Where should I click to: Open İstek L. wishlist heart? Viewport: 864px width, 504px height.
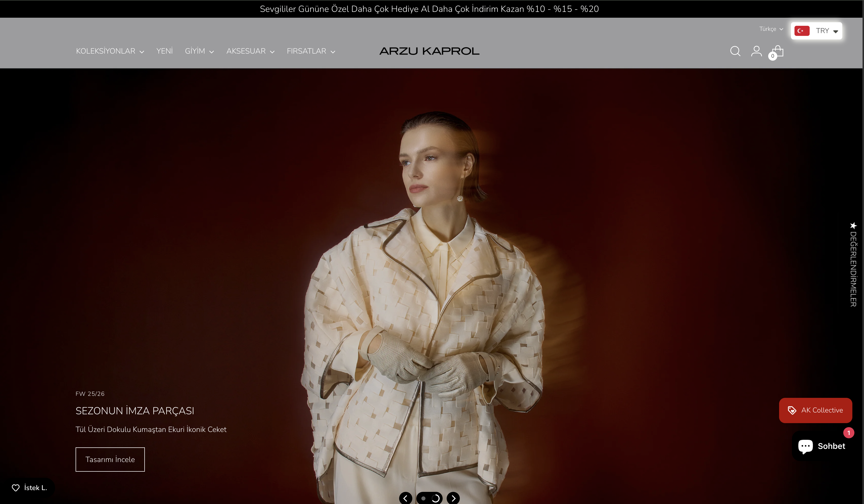pyautogui.click(x=29, y=488)
